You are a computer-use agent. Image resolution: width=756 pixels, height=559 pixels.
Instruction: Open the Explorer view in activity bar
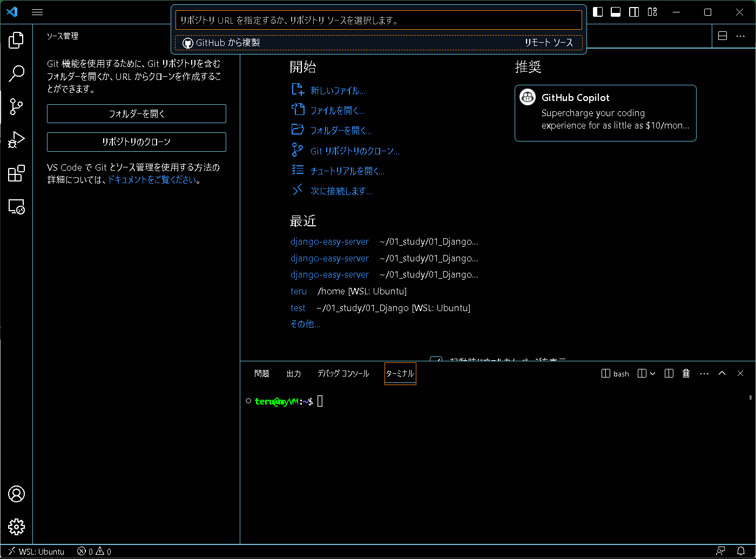click(x=16, y=39)
